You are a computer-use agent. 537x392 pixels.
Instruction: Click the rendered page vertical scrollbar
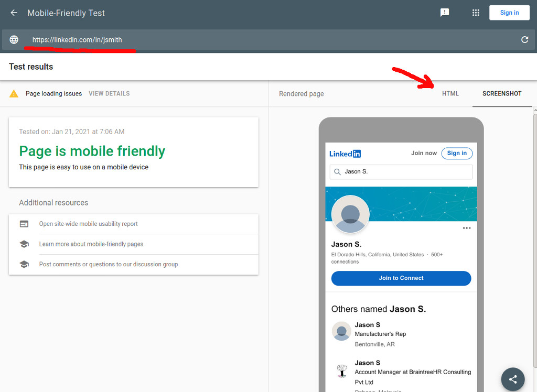coord(535,239)
